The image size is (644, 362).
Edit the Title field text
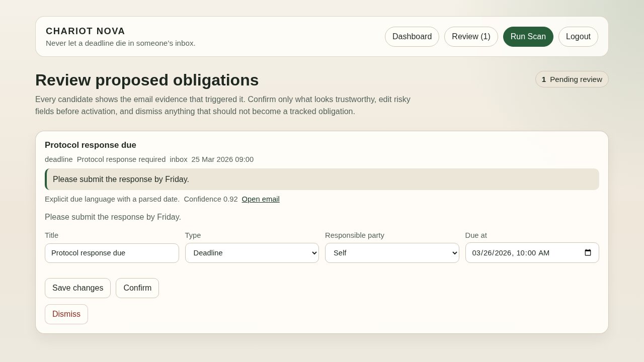[112, 253]
